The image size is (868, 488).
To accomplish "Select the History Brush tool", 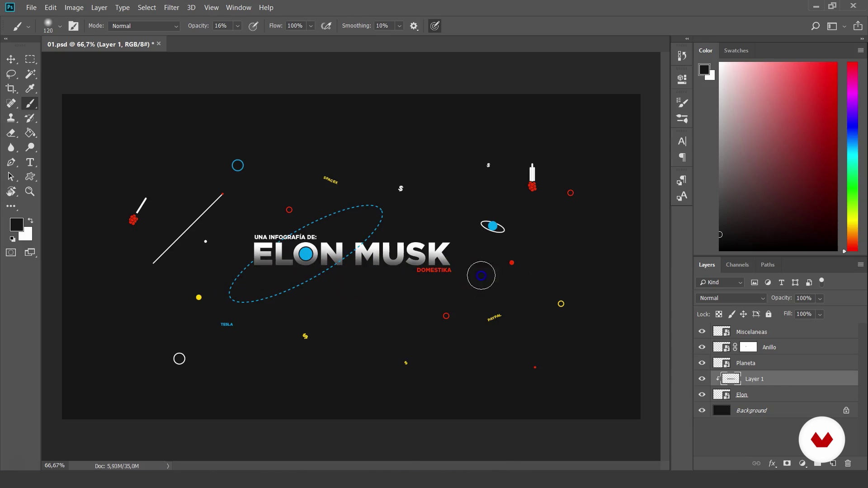I will pos(30,118).
